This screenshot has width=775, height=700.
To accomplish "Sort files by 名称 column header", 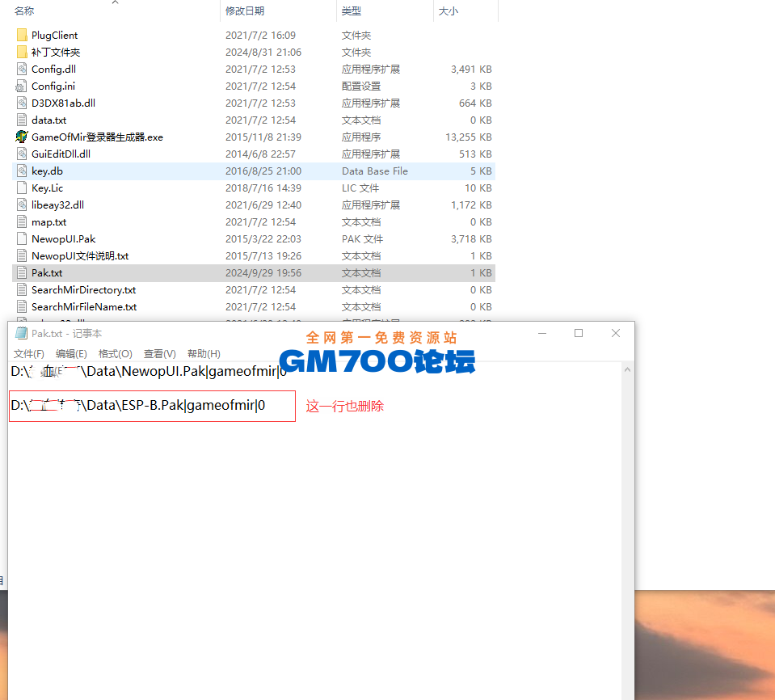I will [x=24, y=11].
